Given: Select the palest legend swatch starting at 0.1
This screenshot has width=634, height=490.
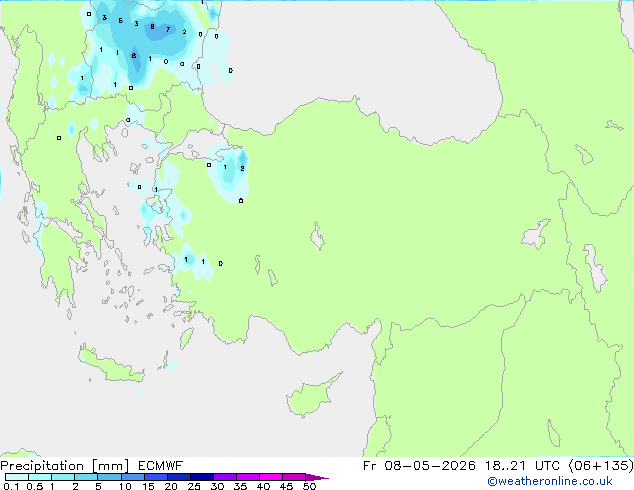Looking at the screenshot, I should [x=17, y=477].
